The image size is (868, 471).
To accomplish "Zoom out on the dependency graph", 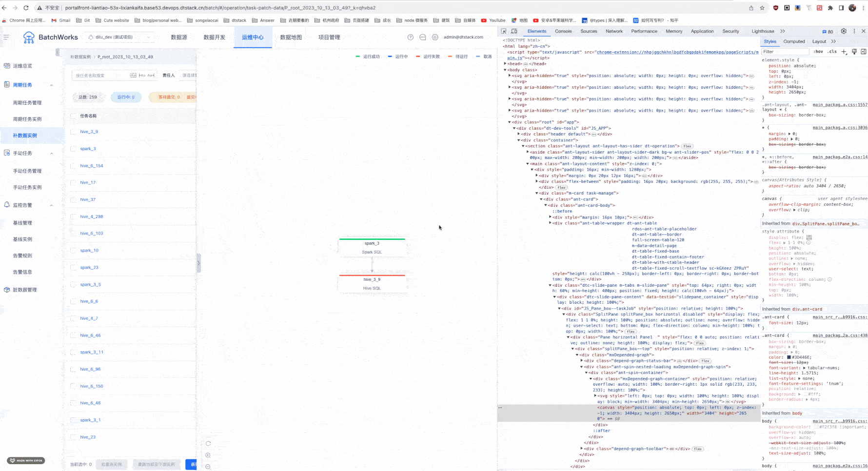I will (208, 467).
